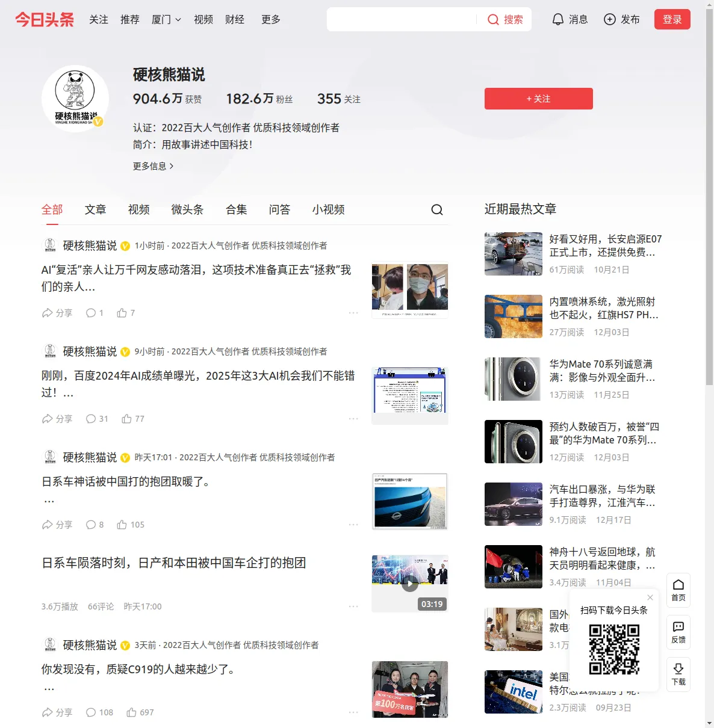Open 视频 in the top navigation bar
The height and width of the screenshot is (728, 714).
[203, 19]
